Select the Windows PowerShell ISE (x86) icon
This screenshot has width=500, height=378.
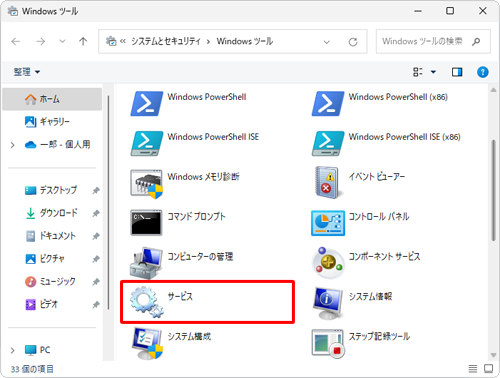(328, 143)
